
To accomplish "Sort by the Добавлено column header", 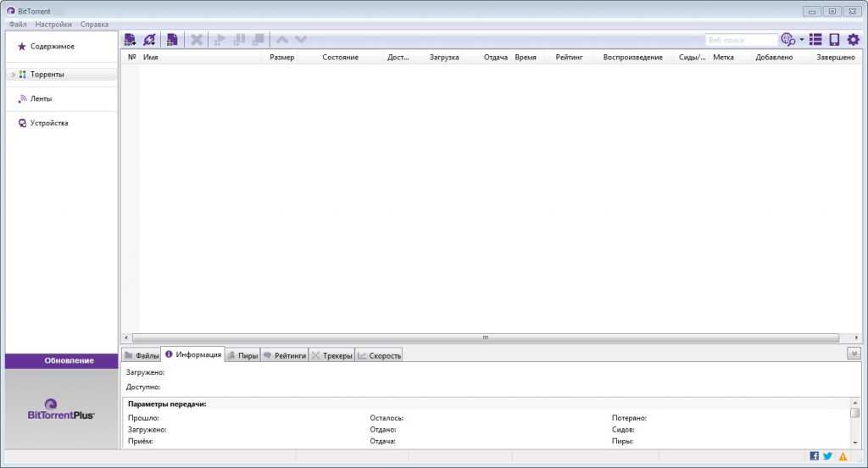I will [774, 57].
